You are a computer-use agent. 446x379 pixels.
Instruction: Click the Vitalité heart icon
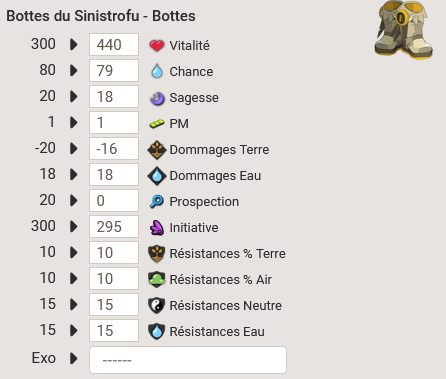click(157, 45)
